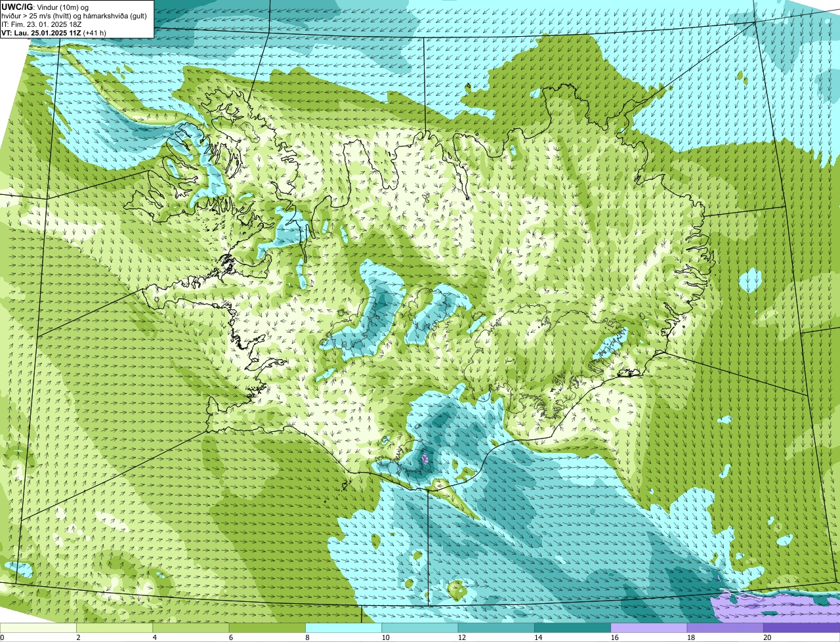
Task: Click the 4–6 m/s legend color swatch
Action: (192, 628)
